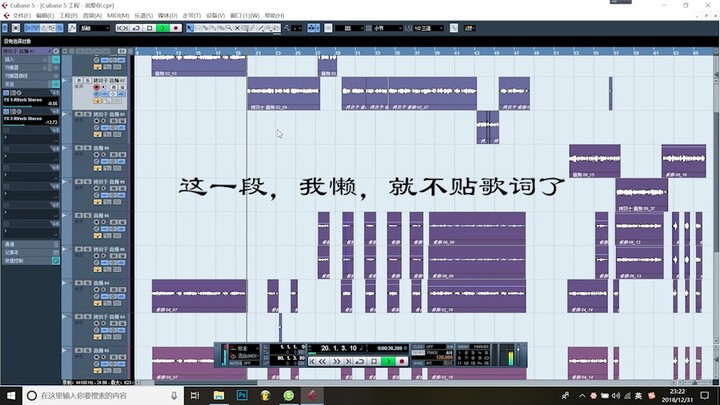Toggle cycle loop in top toolbar
Viewport: 720px width, 405px height.
click(136, 28)
